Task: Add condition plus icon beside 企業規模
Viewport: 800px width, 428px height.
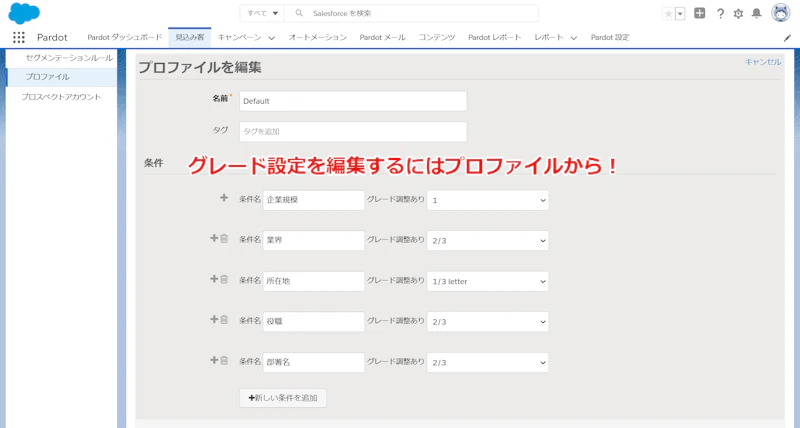Action: tap(224, 198)
